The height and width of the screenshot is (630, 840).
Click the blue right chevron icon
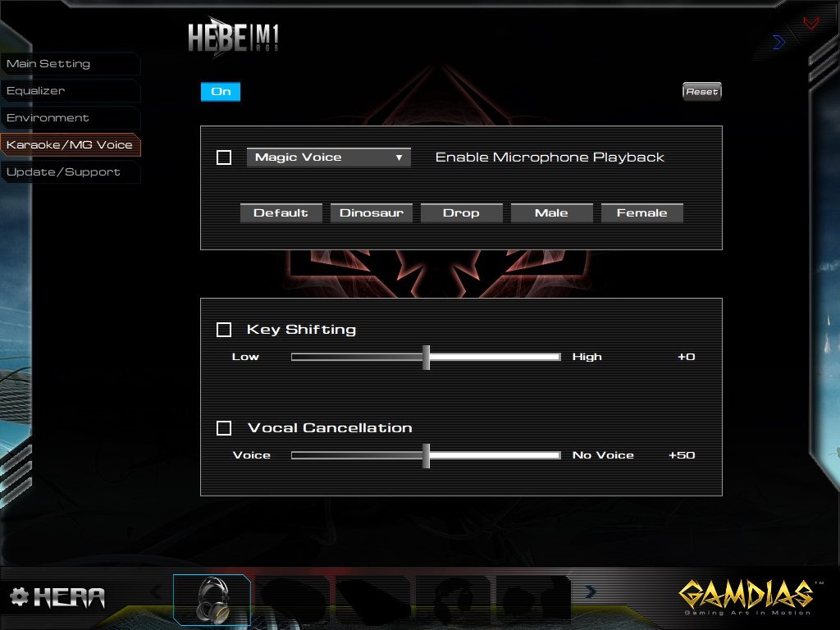(778, 42)
